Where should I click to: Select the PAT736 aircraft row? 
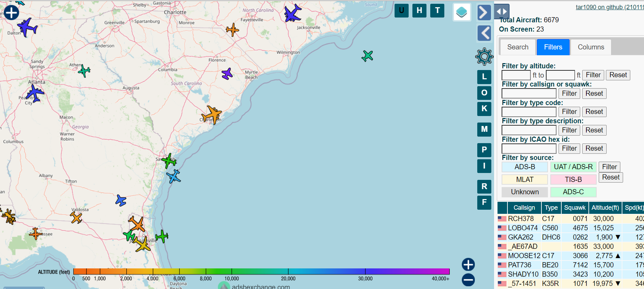pyautogui.click(x=571, y=265)
